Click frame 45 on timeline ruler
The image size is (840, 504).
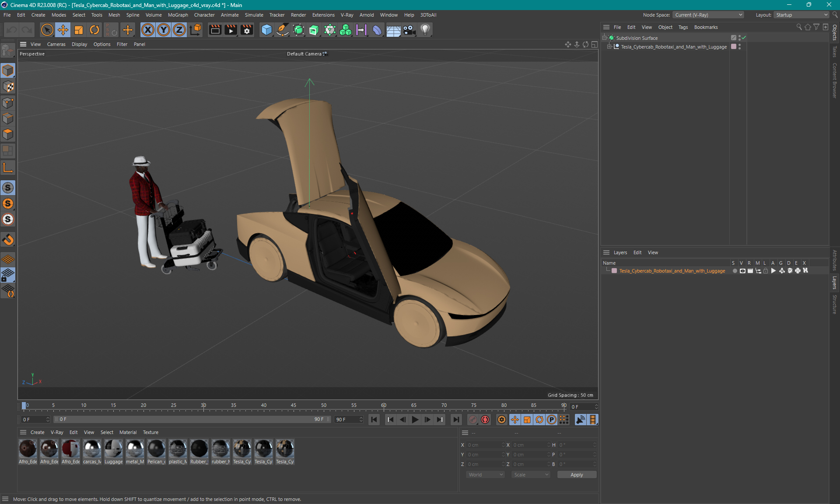coord(294,405)
